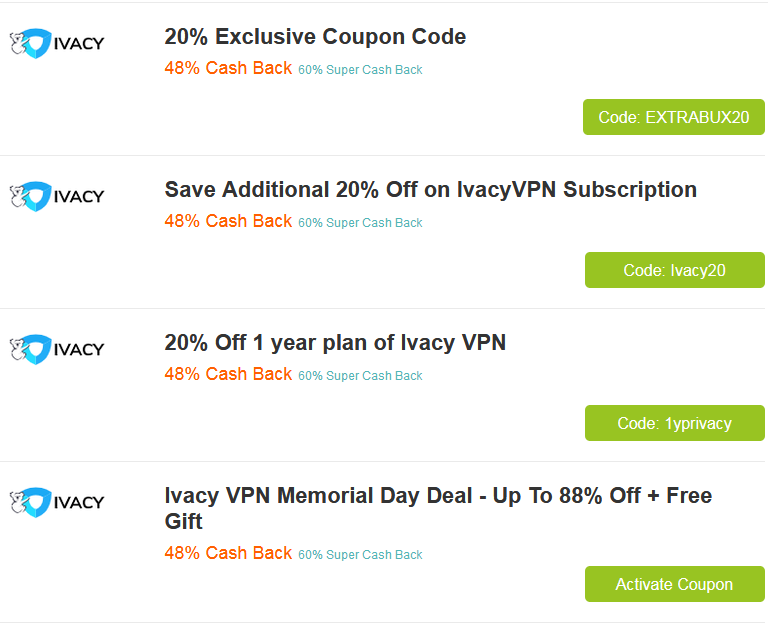Click Ivacy logo beside the 1 year plan offer
Image resolution: width=768 pixels, height=625 pixels.
(x=57, y=349)
